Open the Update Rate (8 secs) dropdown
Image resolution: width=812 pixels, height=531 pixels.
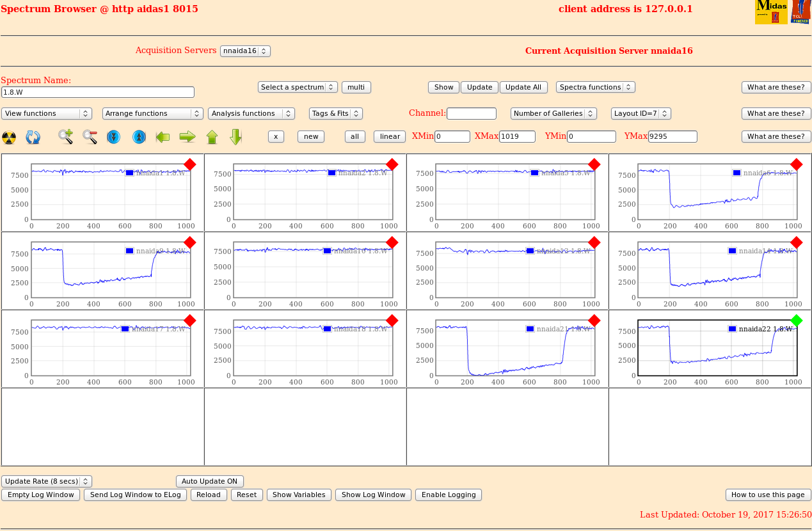point(47,481)
